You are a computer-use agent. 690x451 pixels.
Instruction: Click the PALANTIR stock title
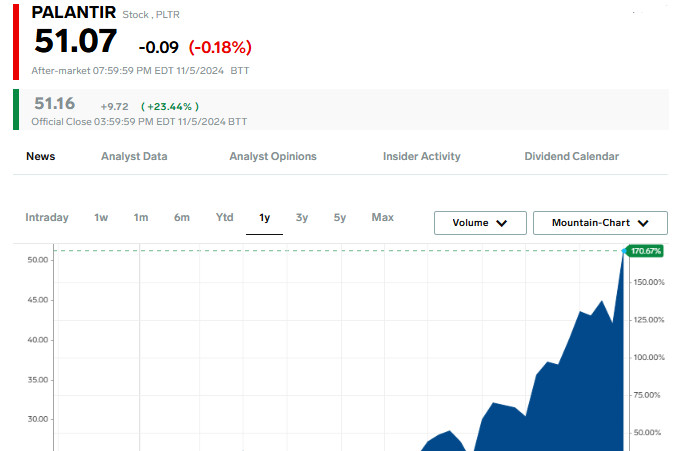(x=74, y=12)
